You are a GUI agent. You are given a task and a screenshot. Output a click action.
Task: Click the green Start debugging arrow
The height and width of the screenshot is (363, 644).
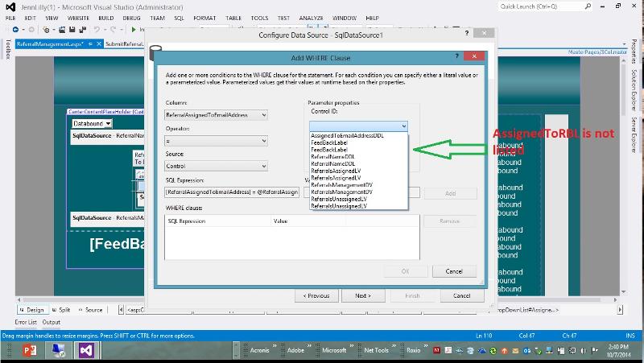click(134, 30)
